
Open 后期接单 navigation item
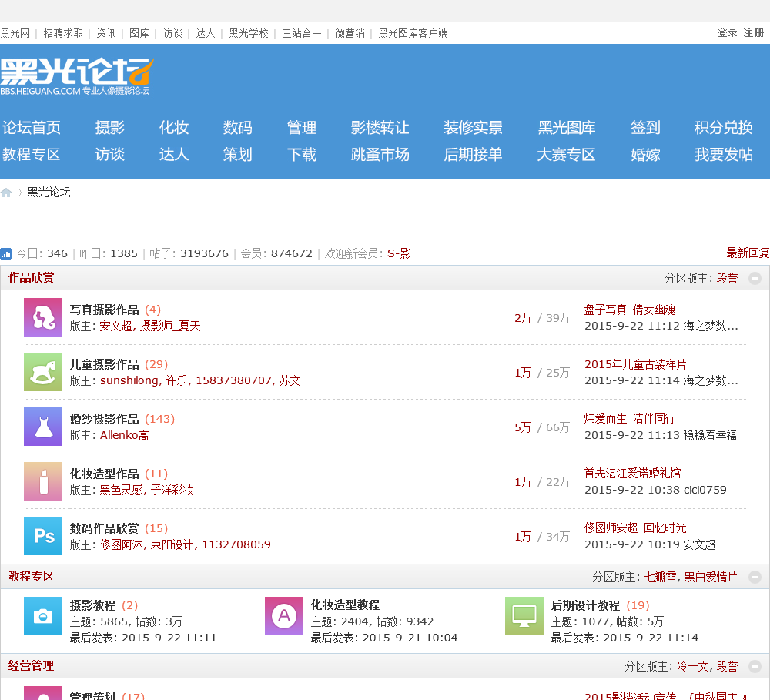coord(473,155)
